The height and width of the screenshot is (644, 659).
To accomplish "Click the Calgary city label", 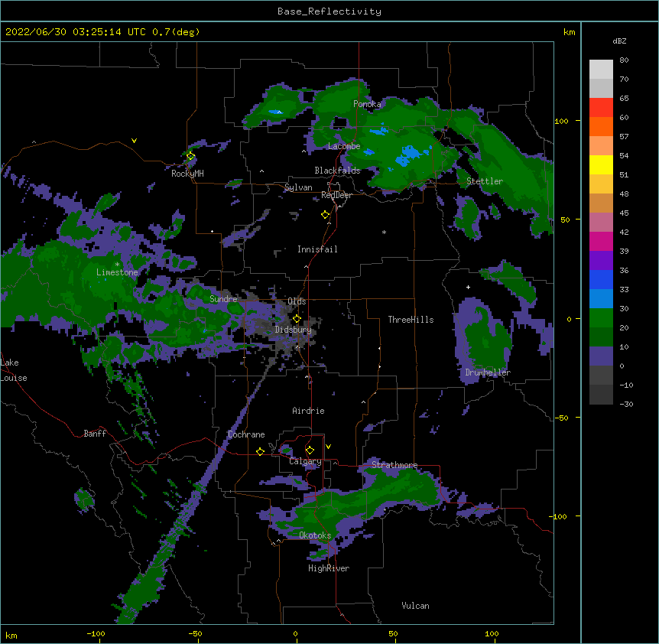I will click(x=305, y=461).
